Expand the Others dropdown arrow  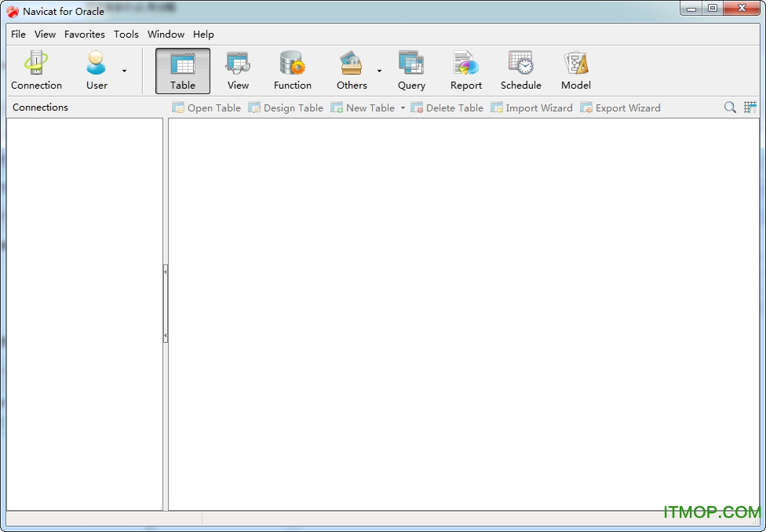click(379, 71)
